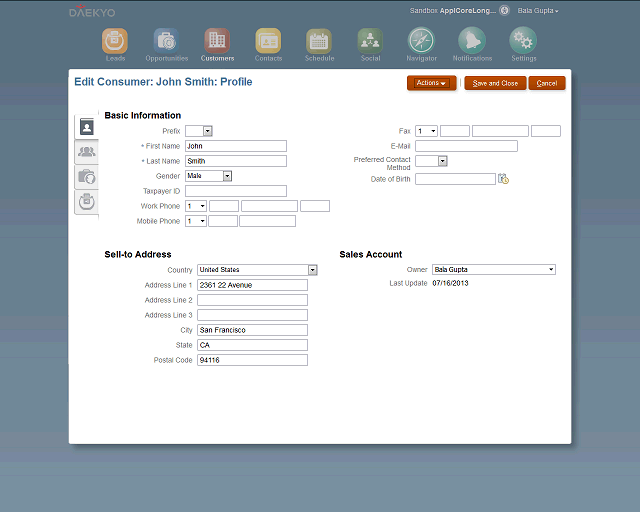Click Work Phone area code field
This screenshot has height=512, width=640.
tap(224, 206)
